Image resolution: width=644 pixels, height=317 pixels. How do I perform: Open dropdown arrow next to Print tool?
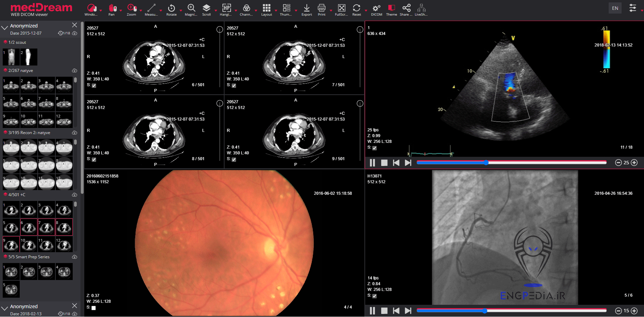coord(331,11)
